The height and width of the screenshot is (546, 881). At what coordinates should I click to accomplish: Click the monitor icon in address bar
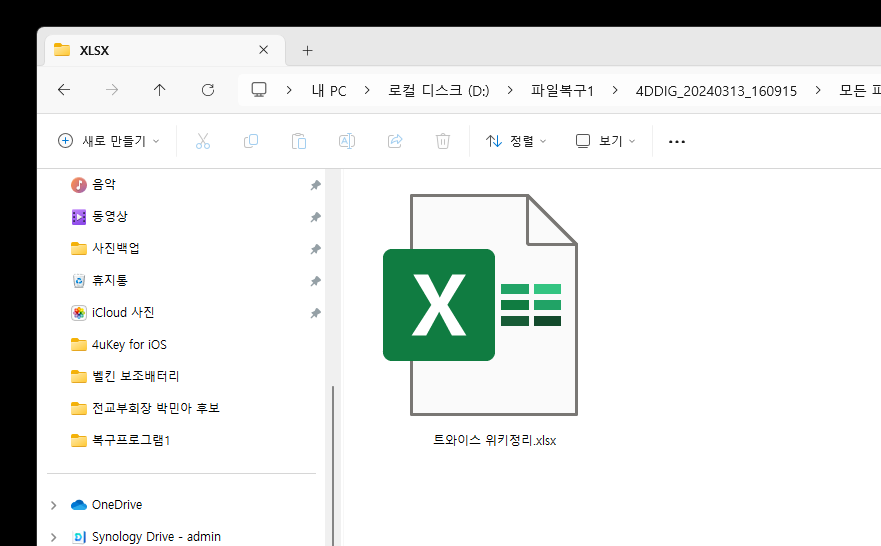pos(259,90)
